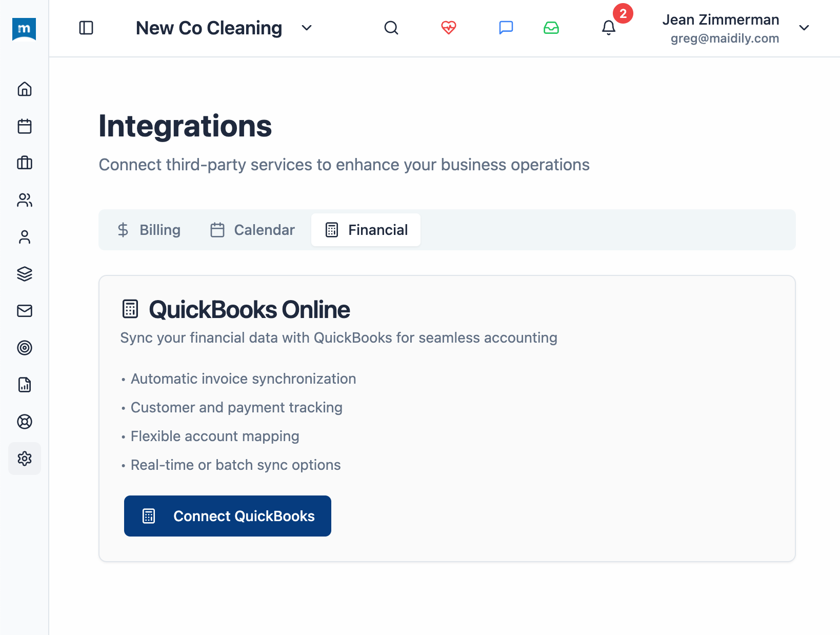The image size is (840, 635).
Task: Open notifications via the bell icon
Action: pyautogui.click(x=608, y=28)
